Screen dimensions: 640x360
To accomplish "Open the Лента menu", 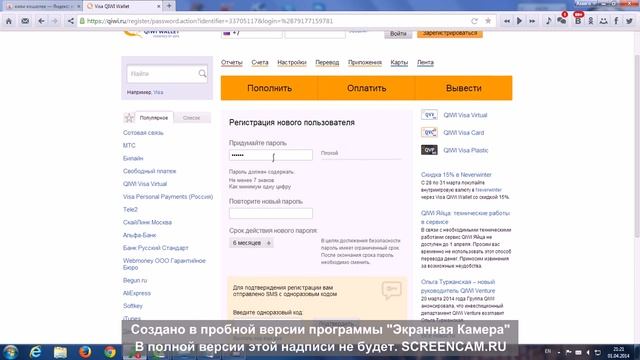I will pyautogui.click(x=425, y=62).
